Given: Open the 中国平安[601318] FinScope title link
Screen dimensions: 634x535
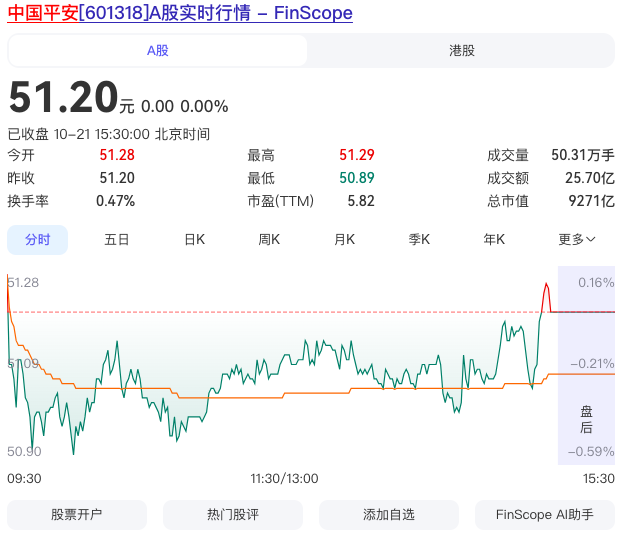Looking at the screenshot, I should (x=180, y=13).
